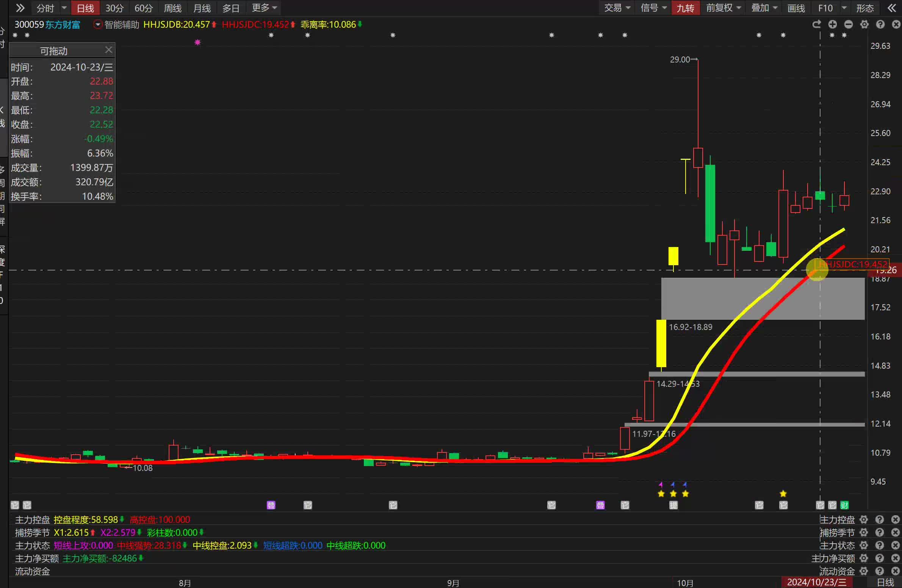The width and height of the screenshot is (902, 588).
Task: Switch to 周线 weekly tab
Action: pos(173,8)
